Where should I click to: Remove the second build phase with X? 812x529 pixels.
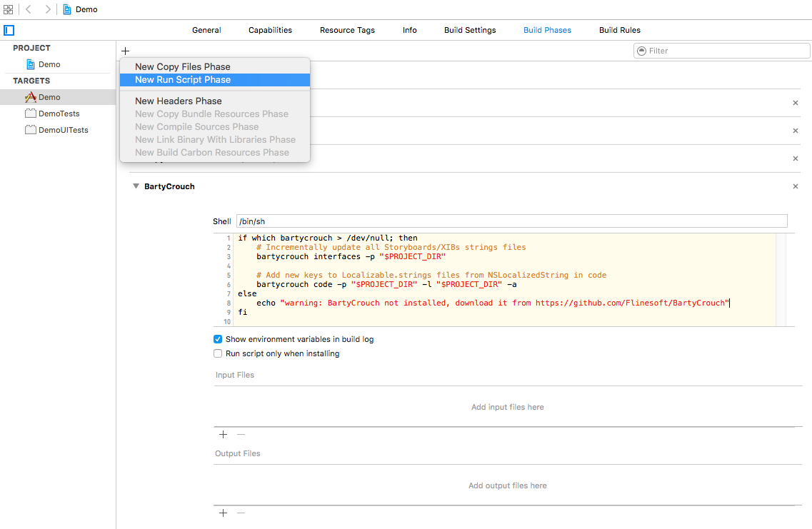796,131
